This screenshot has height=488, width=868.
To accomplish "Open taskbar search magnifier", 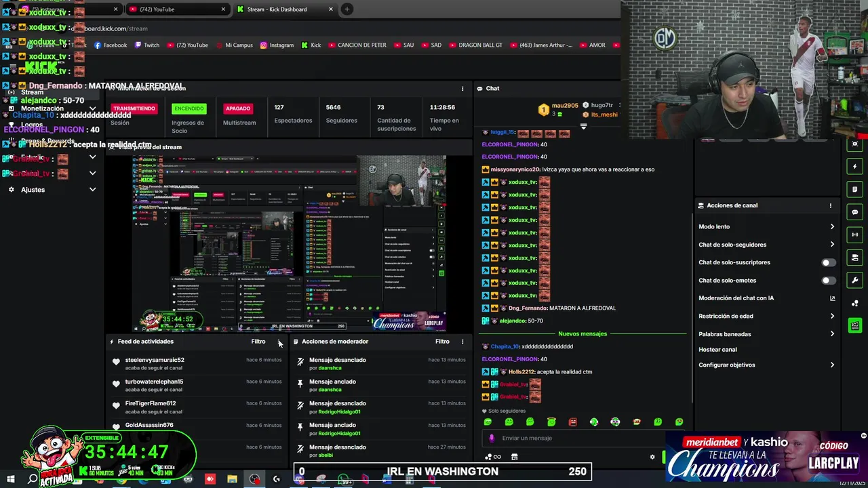I will click(33, 479).
